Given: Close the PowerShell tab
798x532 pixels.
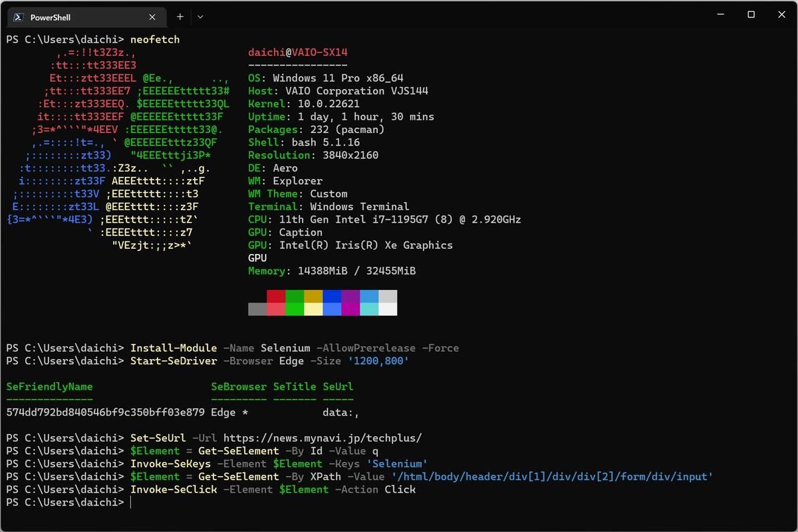Looking at the screenshot, I should pos(152,17).
